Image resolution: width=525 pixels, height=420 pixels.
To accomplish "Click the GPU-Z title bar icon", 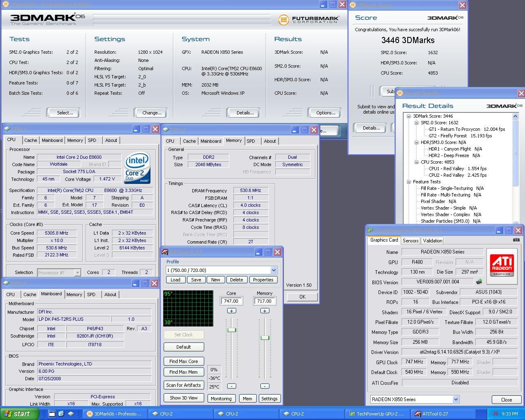I will pyautogui.click(x=370, y=231).
